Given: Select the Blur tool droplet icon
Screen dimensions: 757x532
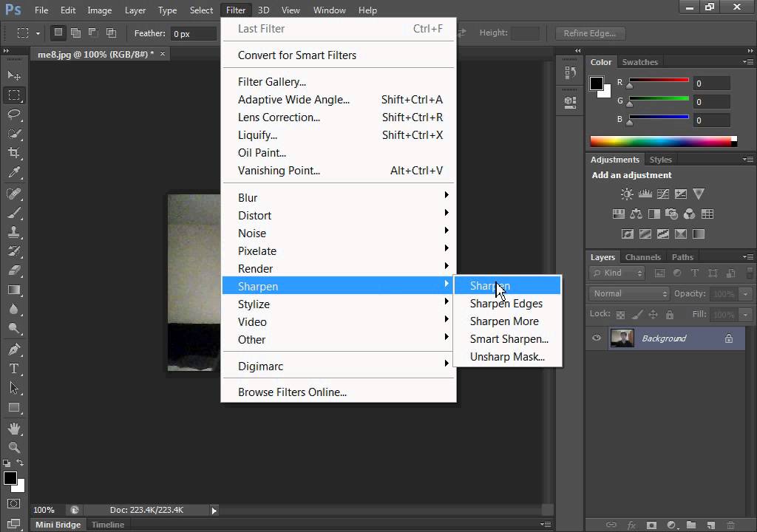Looking at the screenshot, I should 14,310.
